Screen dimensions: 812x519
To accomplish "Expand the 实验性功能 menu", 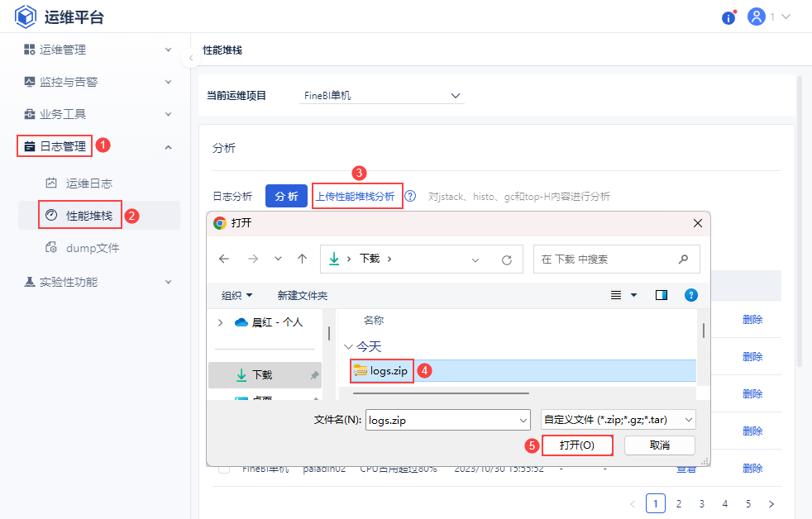I will 98,282.
